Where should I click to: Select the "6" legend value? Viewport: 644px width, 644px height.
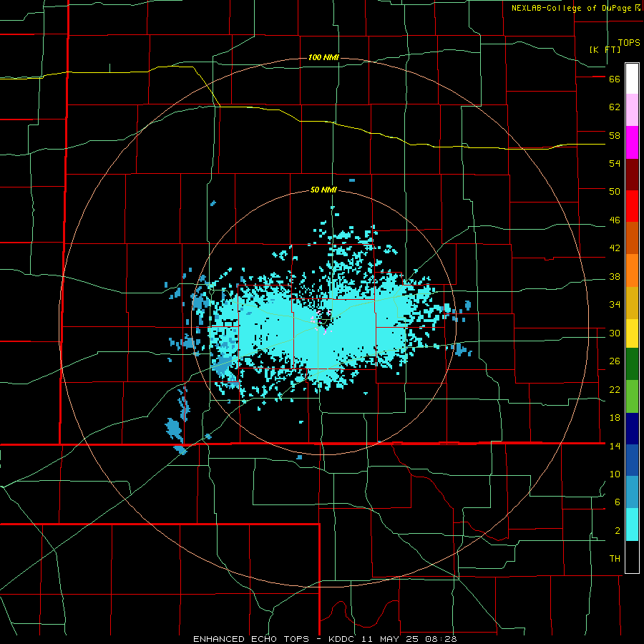click(x=618, y=502)
